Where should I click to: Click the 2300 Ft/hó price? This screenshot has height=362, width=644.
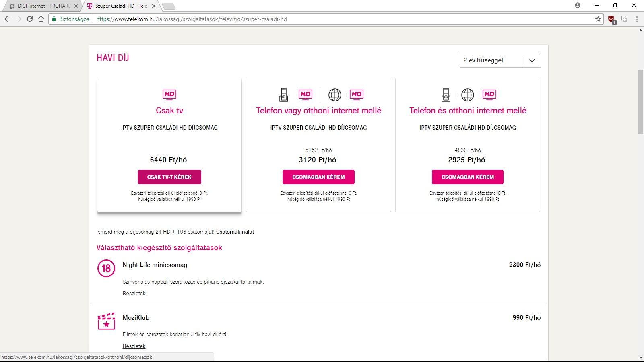pyautogui.click(x=525, y=265)
